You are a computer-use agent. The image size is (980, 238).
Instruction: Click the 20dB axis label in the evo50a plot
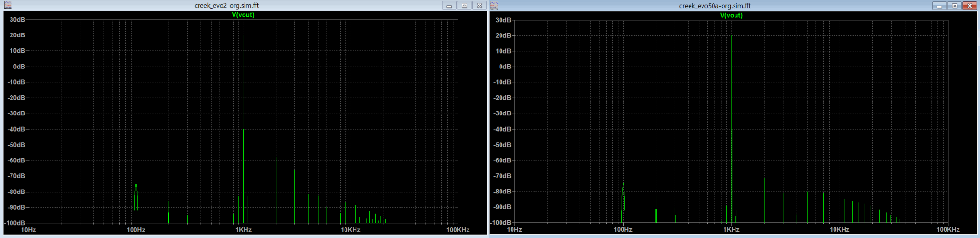pos(503,35)
